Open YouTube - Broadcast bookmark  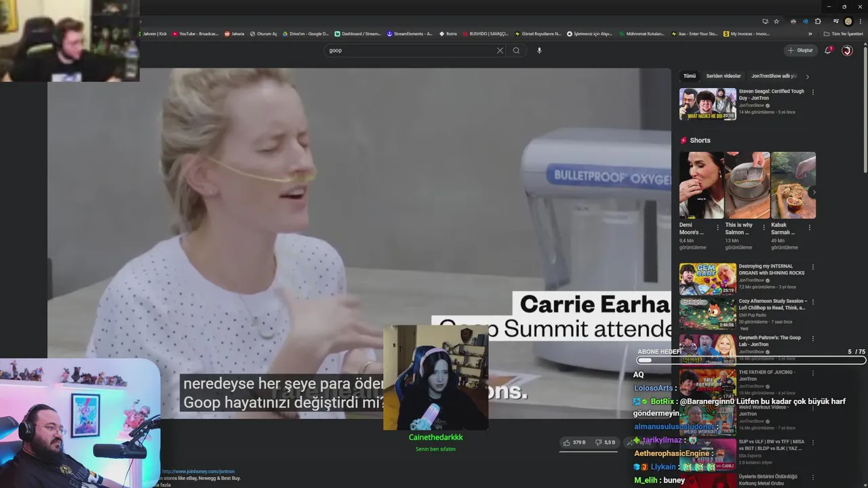(x=197, y=33)
